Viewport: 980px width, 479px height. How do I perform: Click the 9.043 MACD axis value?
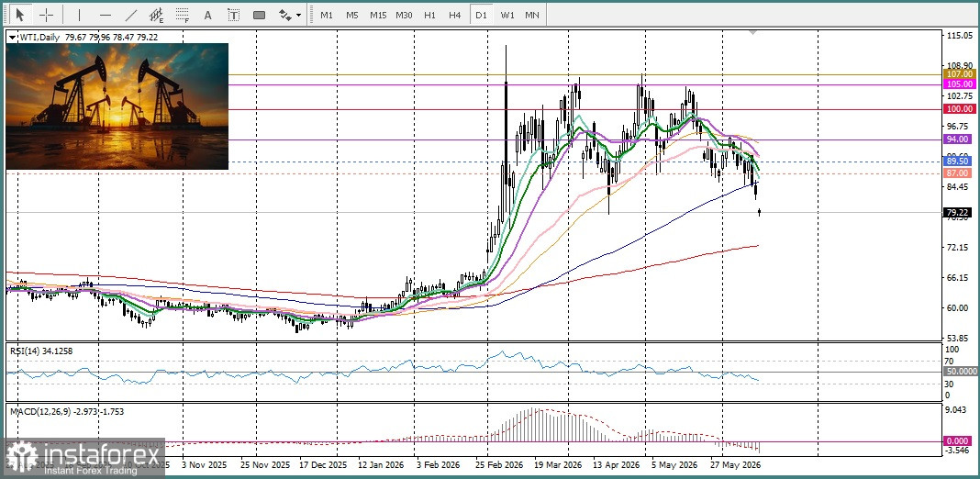tap(957, 410)
